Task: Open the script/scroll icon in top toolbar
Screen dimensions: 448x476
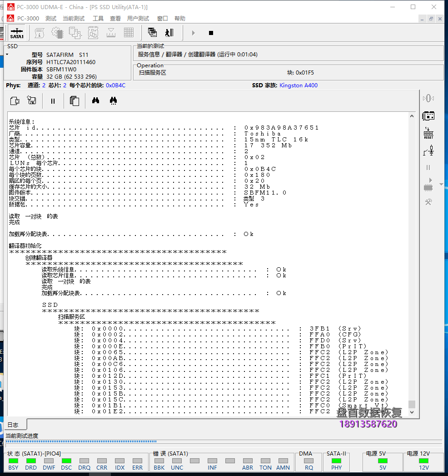Action: click(x=40, y=33)
